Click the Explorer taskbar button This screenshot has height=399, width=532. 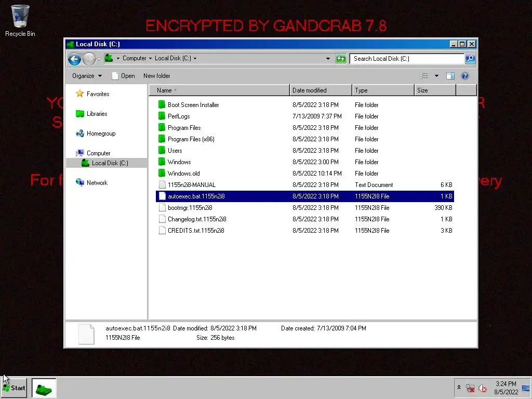point(44,388)
